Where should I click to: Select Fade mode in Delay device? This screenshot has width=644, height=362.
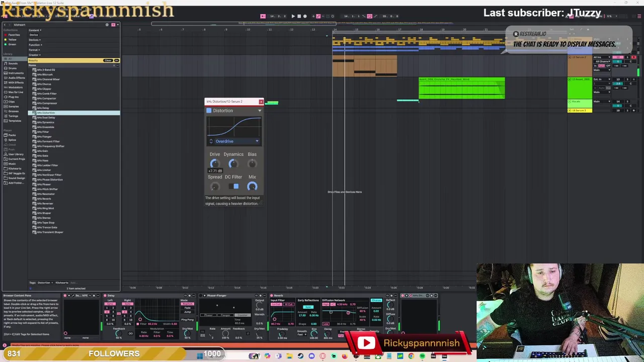point(187,308)
